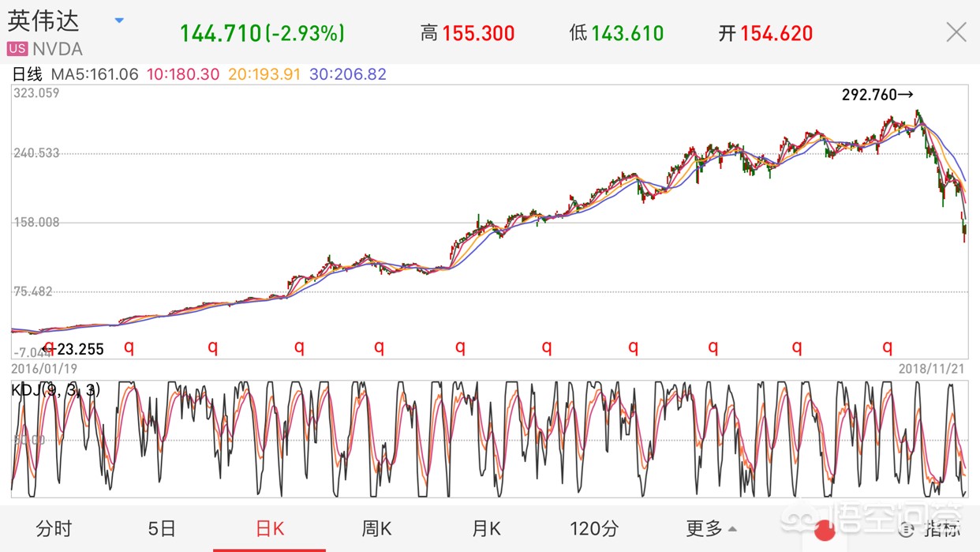Screen dimensions: 980x552
Task: Tap the 开 154.620 value
Action: [765, 33]
